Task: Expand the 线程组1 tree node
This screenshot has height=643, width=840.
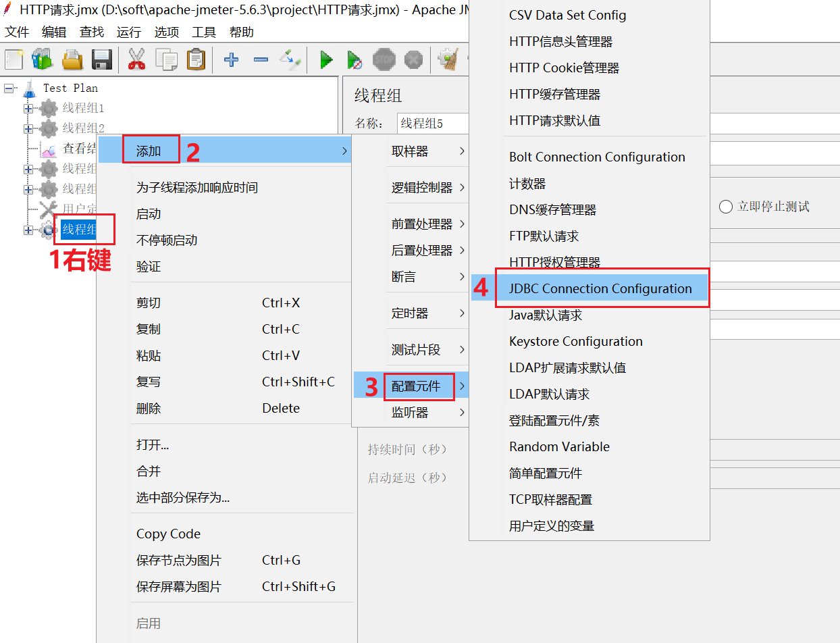Action: click(x=28, y=108)
